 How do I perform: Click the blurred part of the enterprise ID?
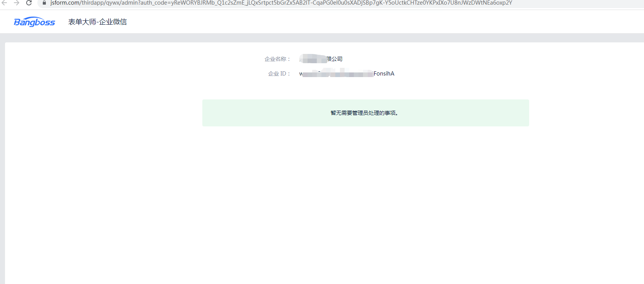(337, 73)
